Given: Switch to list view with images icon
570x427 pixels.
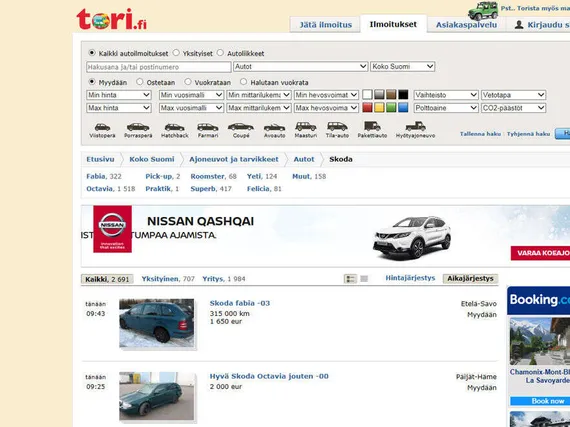Looking at the screenshot, I should 350,279.
